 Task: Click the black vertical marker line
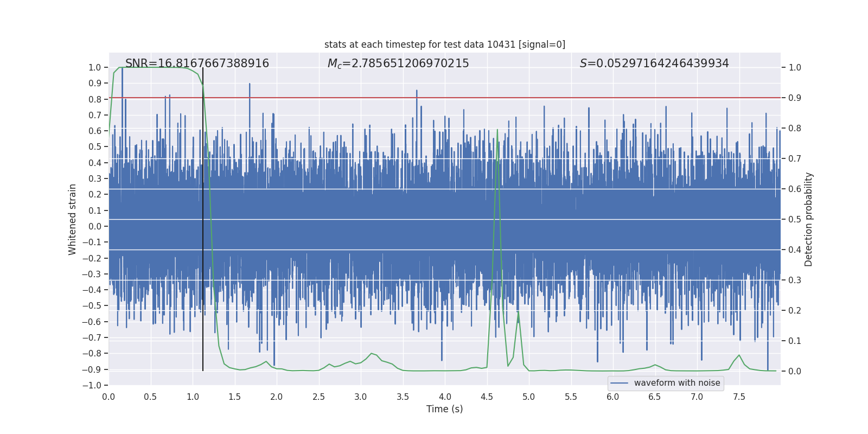tap(203, 228)
